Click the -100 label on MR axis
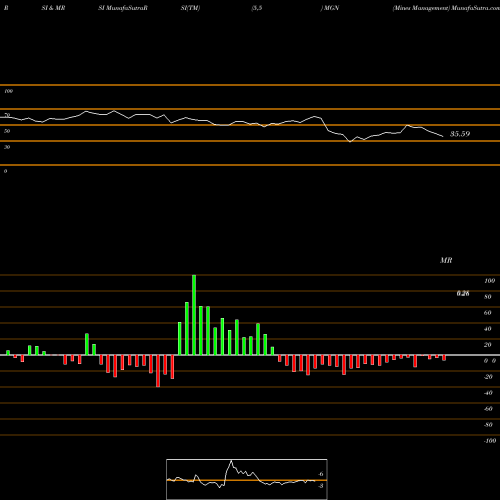Image resolution: width=500 pixels, height=500 pixels. click(x=490, y=441)
